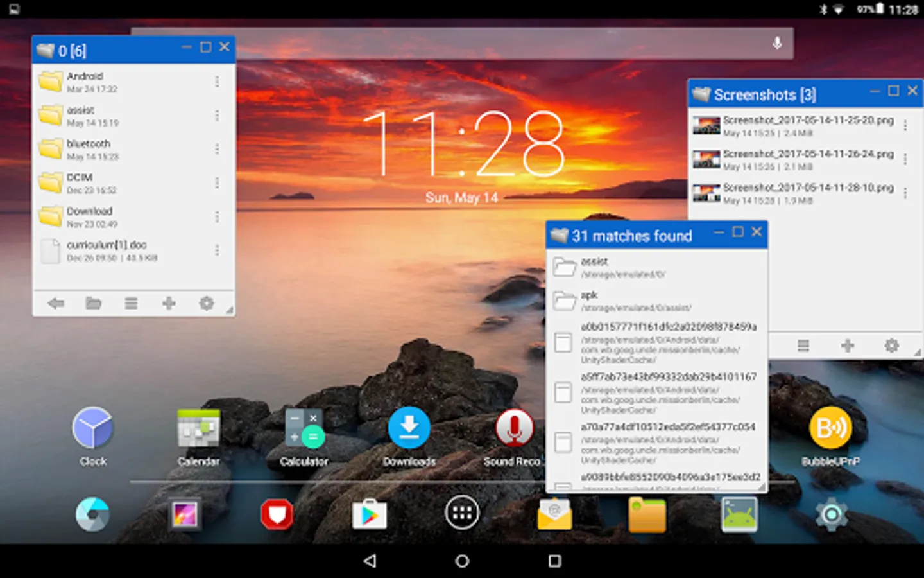
Task: Open the overflow menu for Screenshot_2017-05-14-11-25-20.png
Action: tap(905, 126)
